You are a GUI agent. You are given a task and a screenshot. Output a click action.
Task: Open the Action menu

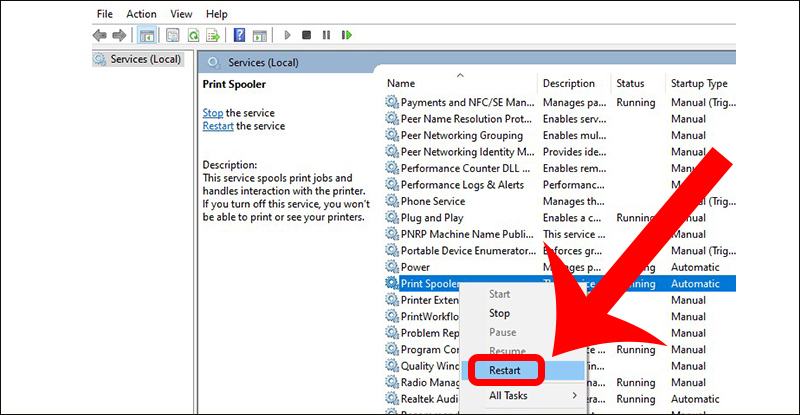tap(141, 14)
